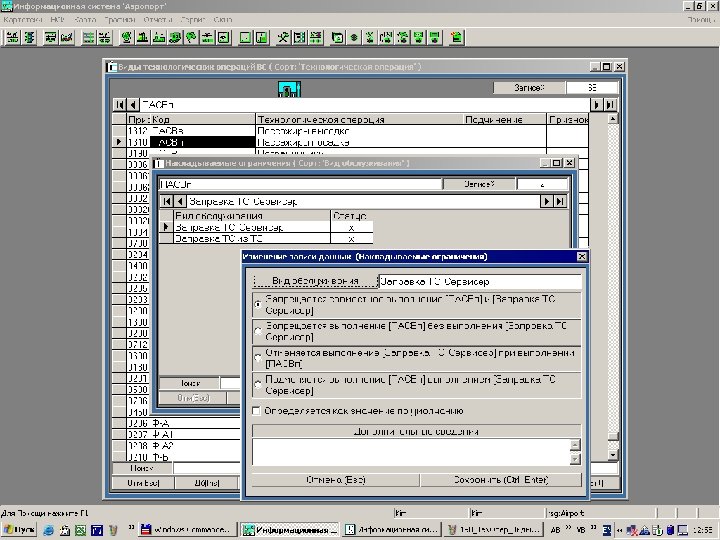Click 'Поиск' button in restrictions window
The width and height of the screenshot is (720, 540).
[x=189, y=383]
